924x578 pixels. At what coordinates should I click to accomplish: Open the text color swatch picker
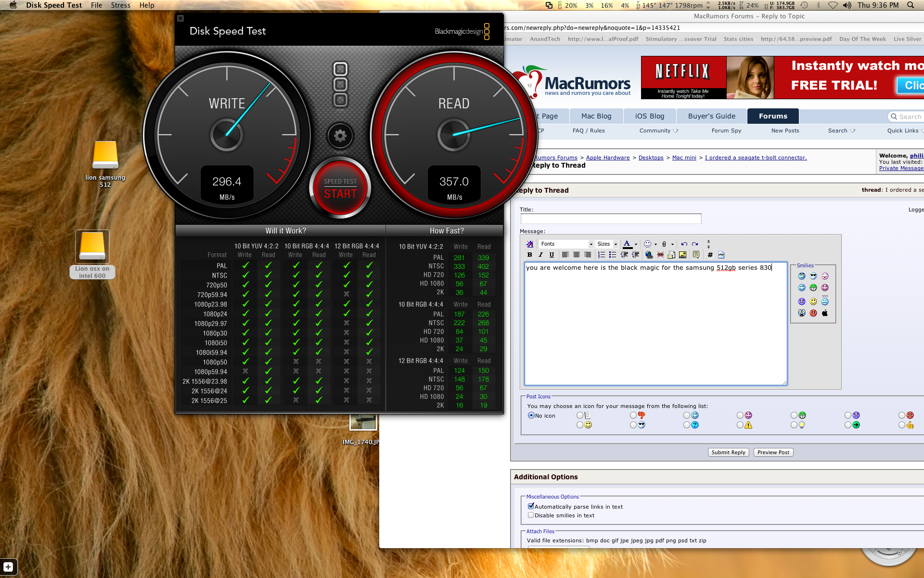click(x=636, y=244)
